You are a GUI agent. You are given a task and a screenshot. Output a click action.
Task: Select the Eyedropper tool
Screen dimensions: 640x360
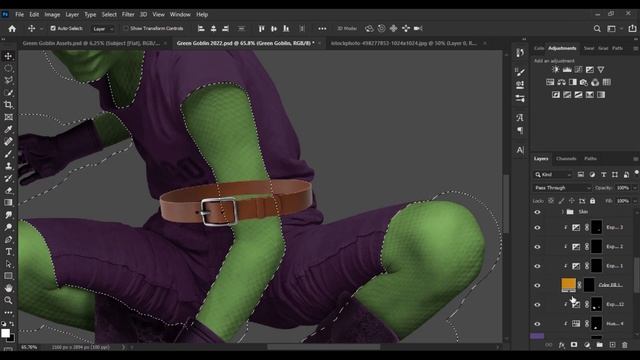tap(8, 129)
